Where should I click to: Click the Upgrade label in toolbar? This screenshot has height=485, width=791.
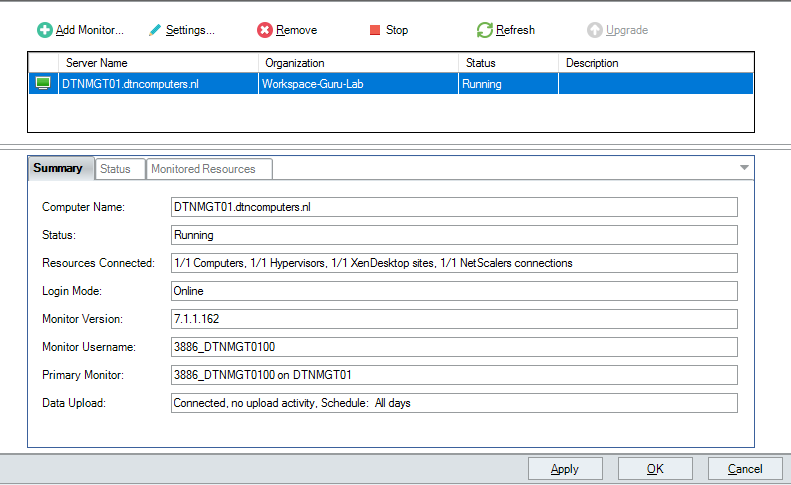(627, 30)
